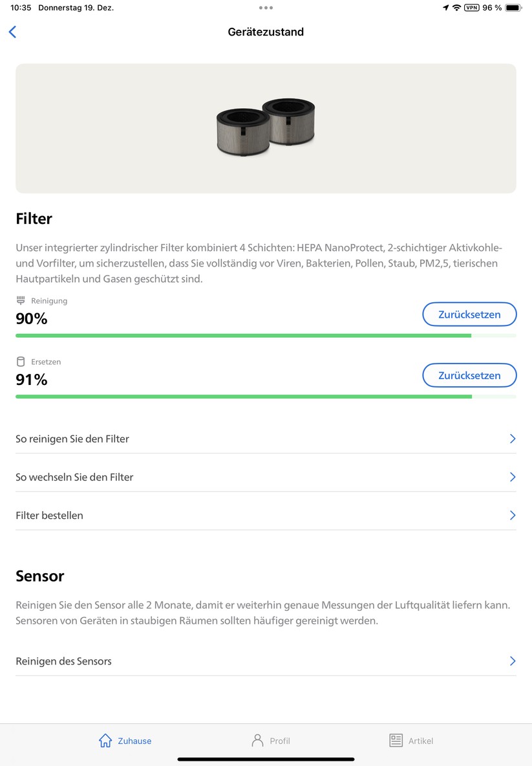The image size is (532, 766).
Task: Tap the back arrow to leave Gerätezustand
Action: click(x=12, y=31)
